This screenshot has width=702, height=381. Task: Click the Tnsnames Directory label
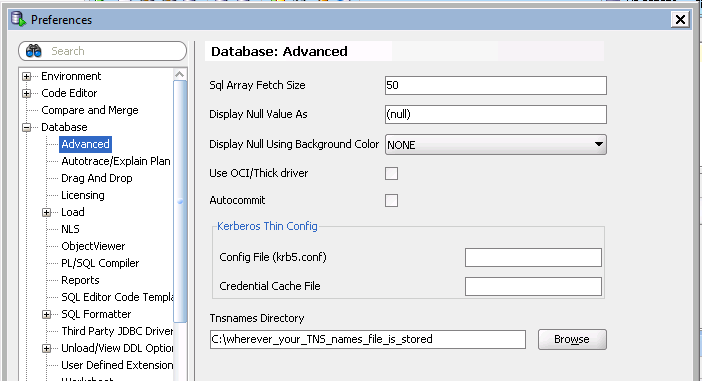pyautogui.click(x=257, y=318)
